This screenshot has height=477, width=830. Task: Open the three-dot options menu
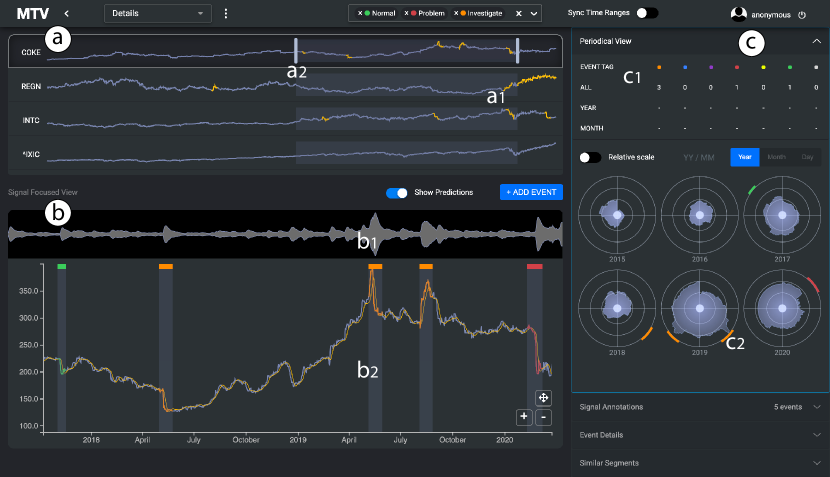tap(226, 14)
